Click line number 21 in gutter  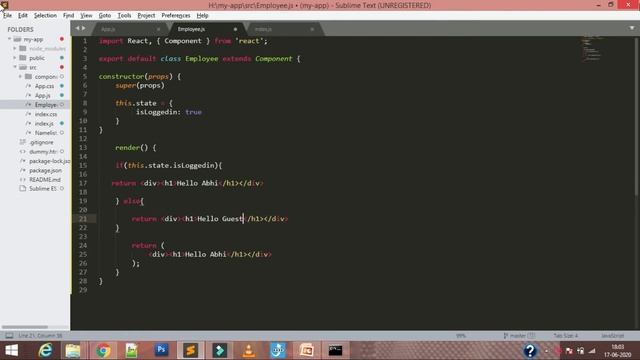coord(83,219)
